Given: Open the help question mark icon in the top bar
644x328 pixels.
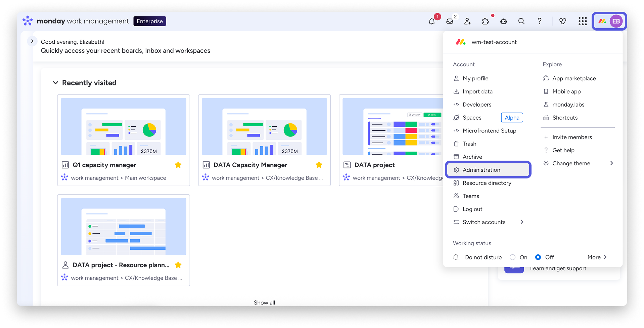Looking at the screenshot, I should pyautogui.click(x=539, y=21).
